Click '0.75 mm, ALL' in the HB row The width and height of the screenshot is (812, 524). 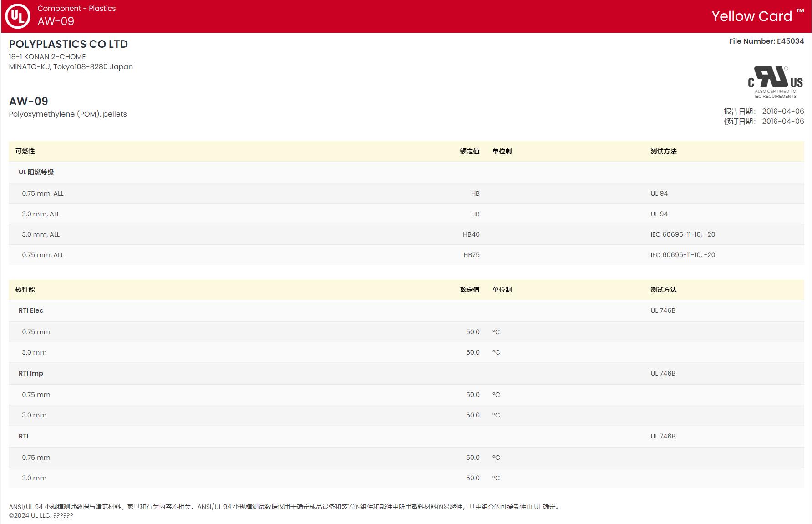coord(43,193)
